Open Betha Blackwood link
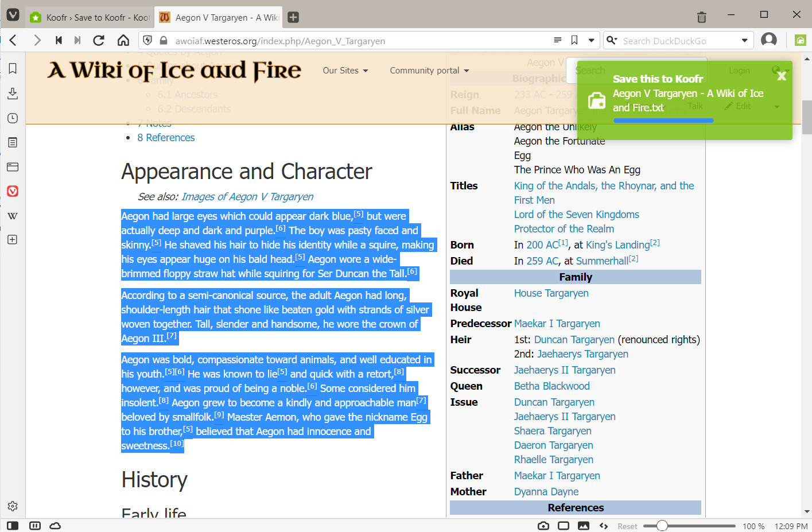 coord(552,386)
